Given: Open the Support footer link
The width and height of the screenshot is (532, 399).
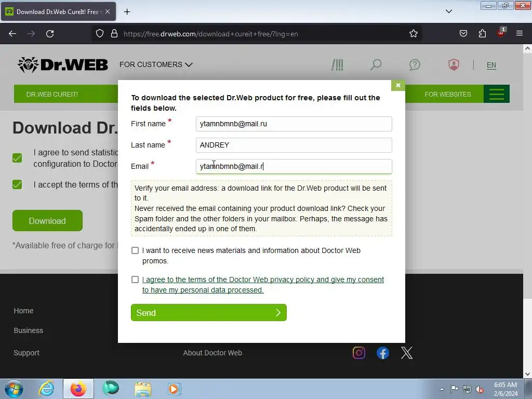Looking at the screenshot, I should coord(26,353).
